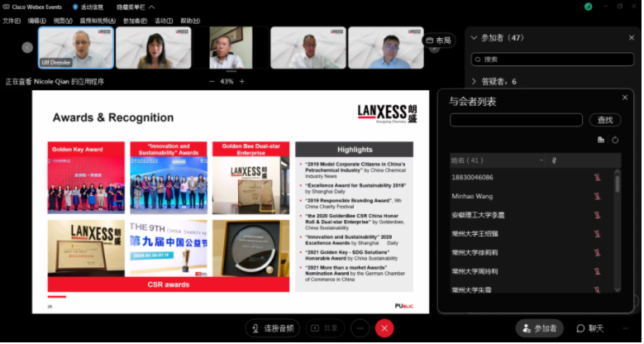Click the refresh icon in 与会者列表
This screenshot has height=344, width=644.
(615, 140)
